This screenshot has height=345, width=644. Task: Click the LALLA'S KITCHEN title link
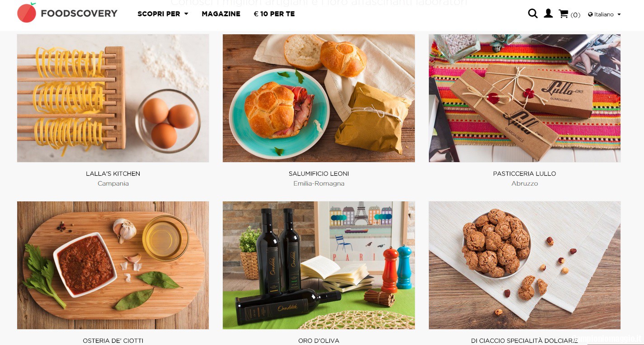click(113, 174)
